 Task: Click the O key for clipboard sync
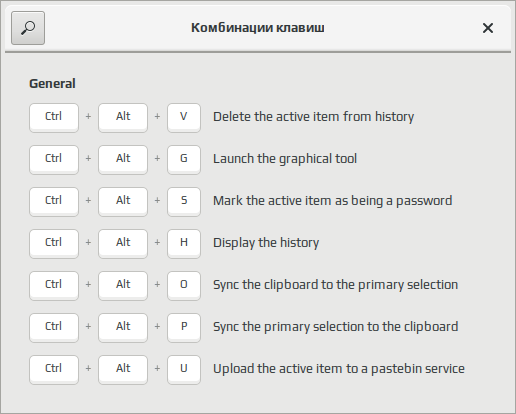click(184, 285)
